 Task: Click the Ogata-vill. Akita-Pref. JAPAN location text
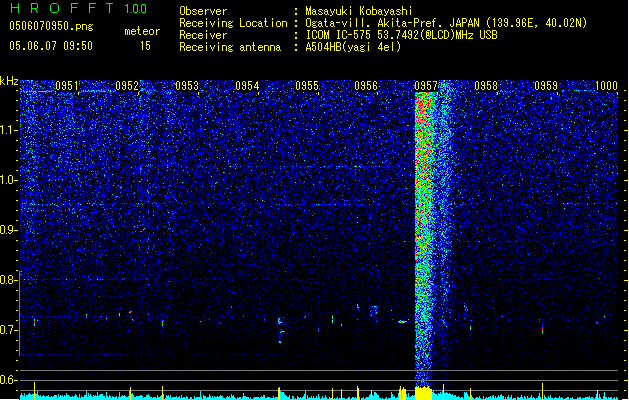pos(446,23)
